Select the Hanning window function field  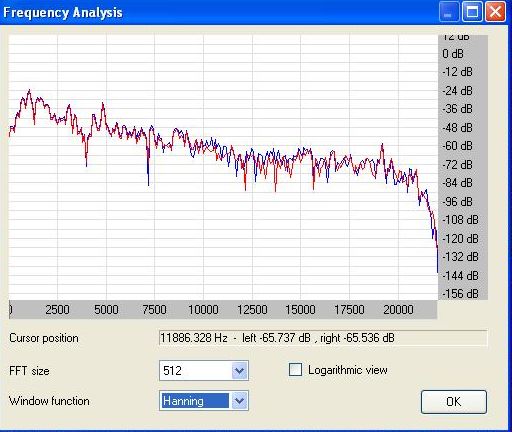[196, 401]
